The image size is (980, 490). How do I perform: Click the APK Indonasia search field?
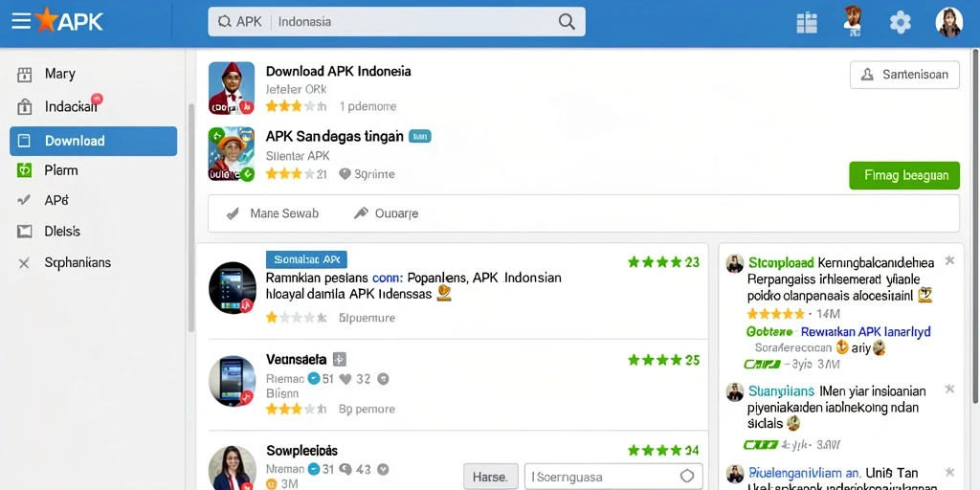[397, 22]
